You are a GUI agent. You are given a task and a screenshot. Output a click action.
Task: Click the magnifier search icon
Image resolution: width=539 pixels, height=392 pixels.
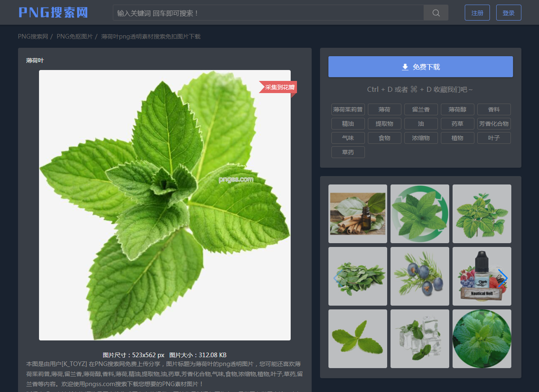tap(436, 13)
